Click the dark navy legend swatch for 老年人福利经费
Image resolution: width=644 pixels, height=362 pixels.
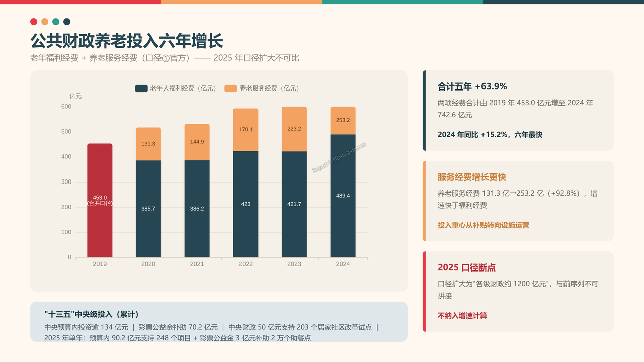(x=141, y=88)
